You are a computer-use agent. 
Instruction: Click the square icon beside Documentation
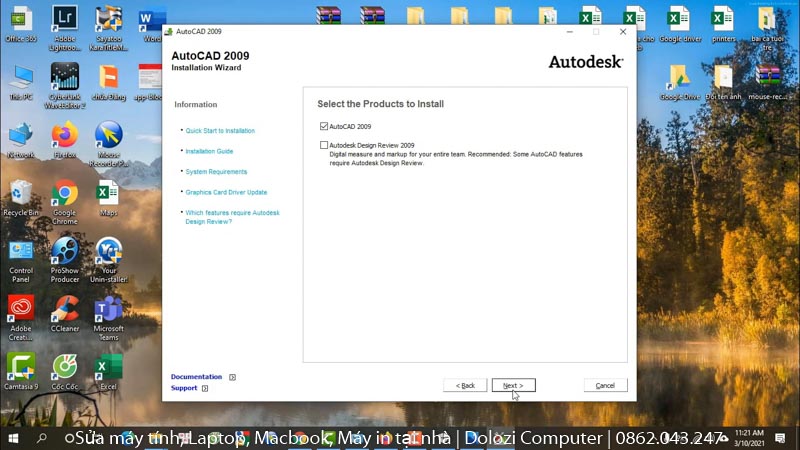point(232,377)
